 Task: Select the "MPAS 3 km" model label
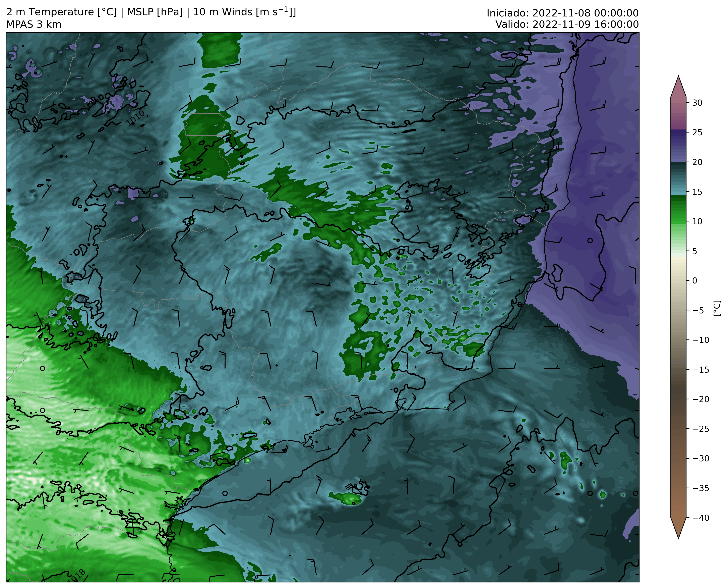[34, 25]
